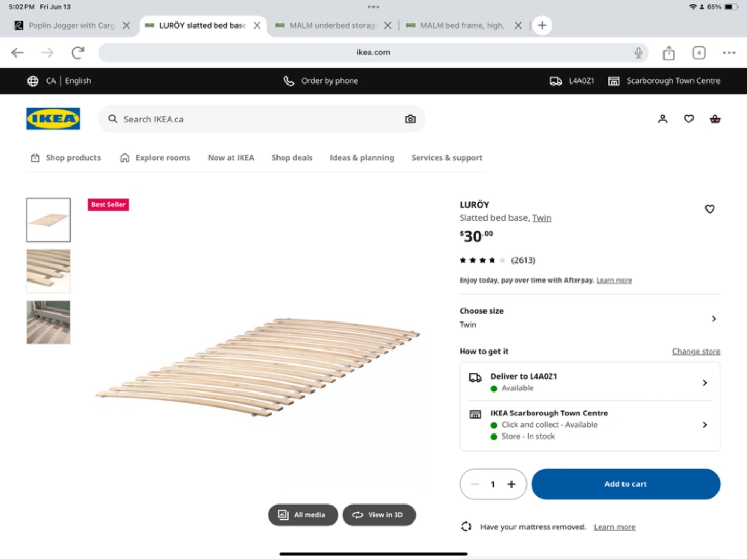747x560 pixels.
Task: Open Scarborough Town Centre store selector
Action: pos(664,81)
